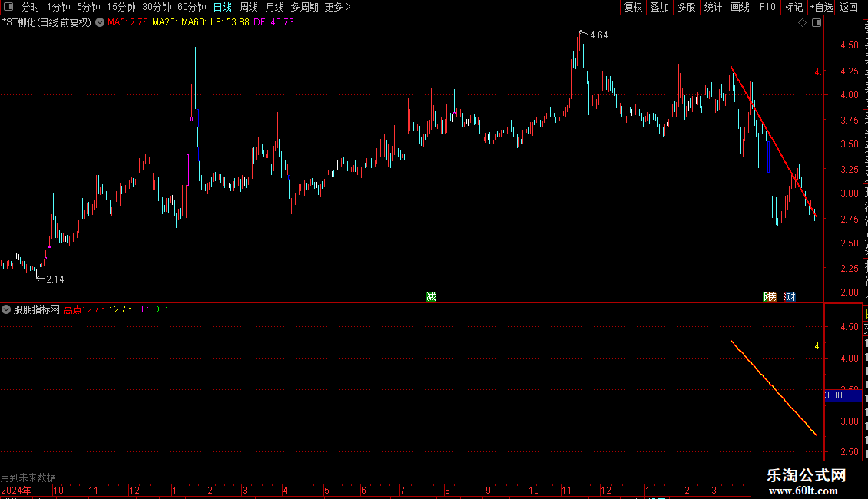Switch to 周线 weekly chart

[x=249, y=7]
